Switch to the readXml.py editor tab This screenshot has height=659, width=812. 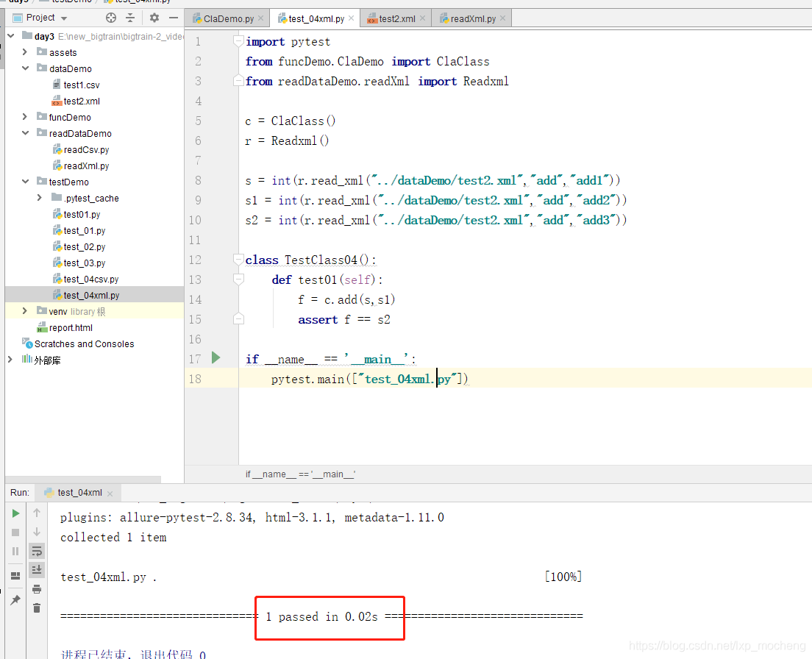coord(473,19)
